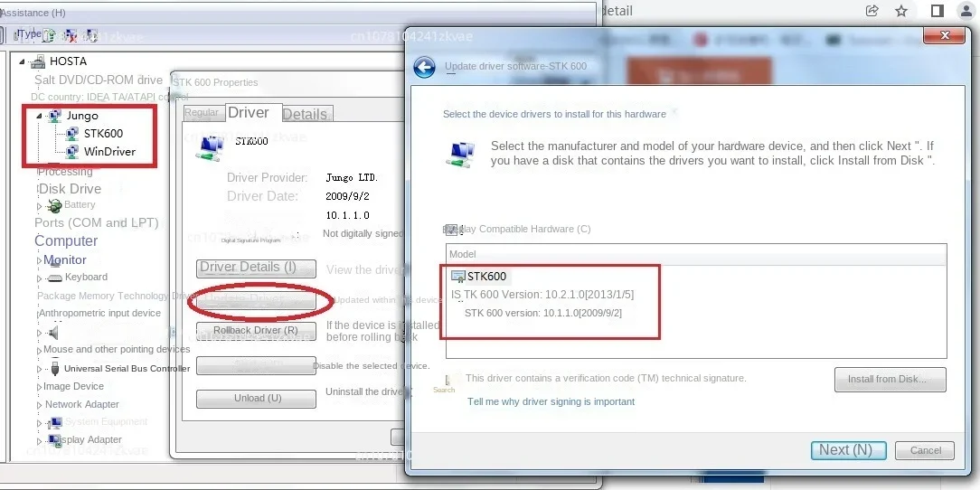Select STK600 in the model list
This screenshot has width=980, height=490.
coord(487,277)
